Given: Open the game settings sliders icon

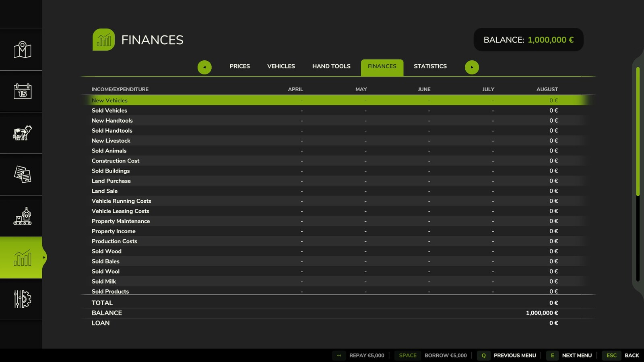Looking at the screenshot, I should (22, 299).
